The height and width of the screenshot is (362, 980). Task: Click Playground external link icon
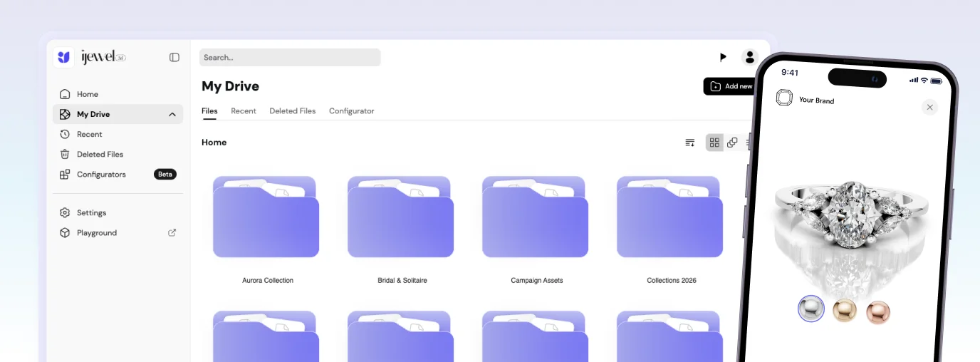(172, 232)
